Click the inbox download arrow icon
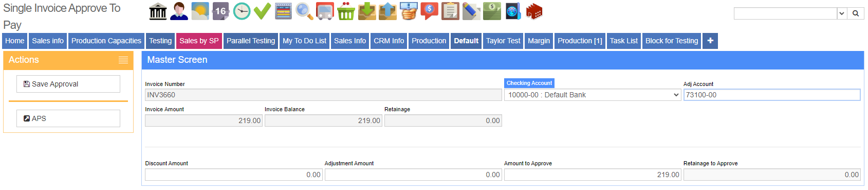Viewport: 868px width, 190px height. [367, 11]
